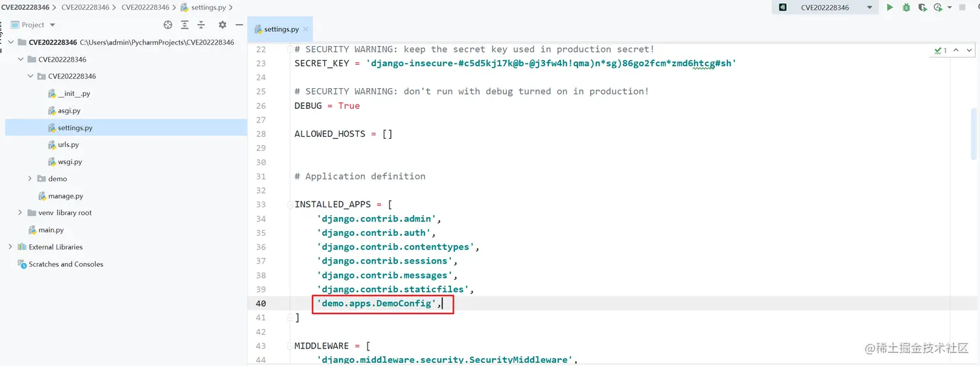
Task: Click the Scratches and Consoles icon
Action: (22, 264)
